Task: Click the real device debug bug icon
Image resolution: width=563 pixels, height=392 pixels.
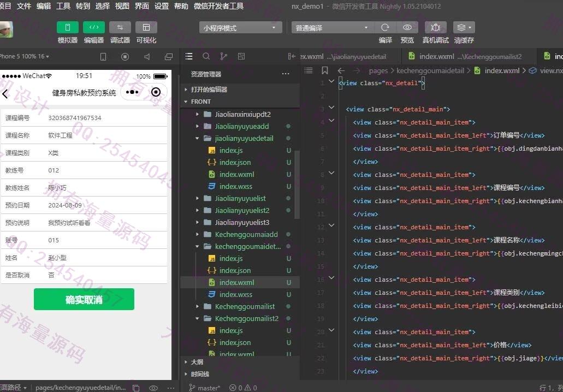Action: click(436, 27)
